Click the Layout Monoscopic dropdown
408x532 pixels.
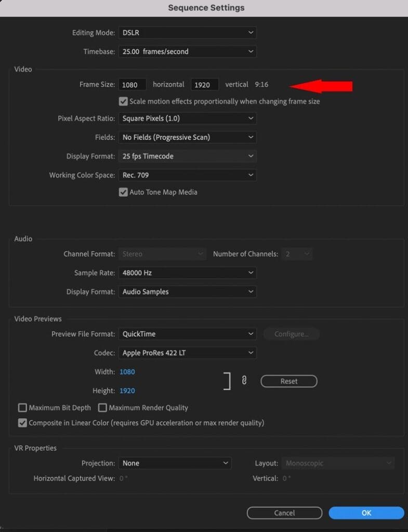338,463
